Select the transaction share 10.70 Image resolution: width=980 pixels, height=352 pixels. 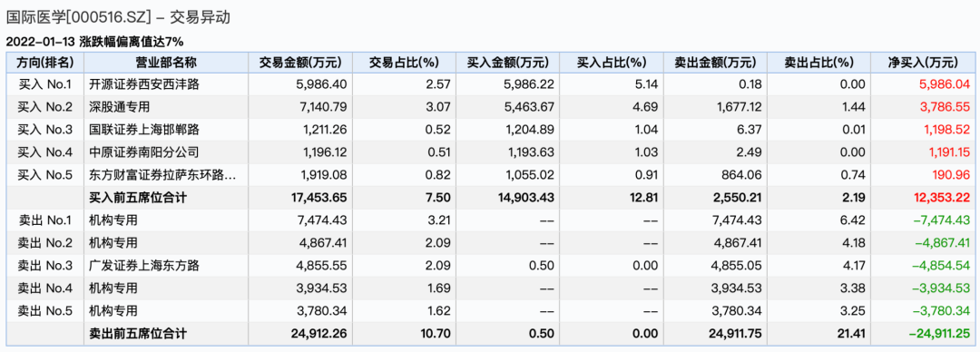tap(436, 335)
